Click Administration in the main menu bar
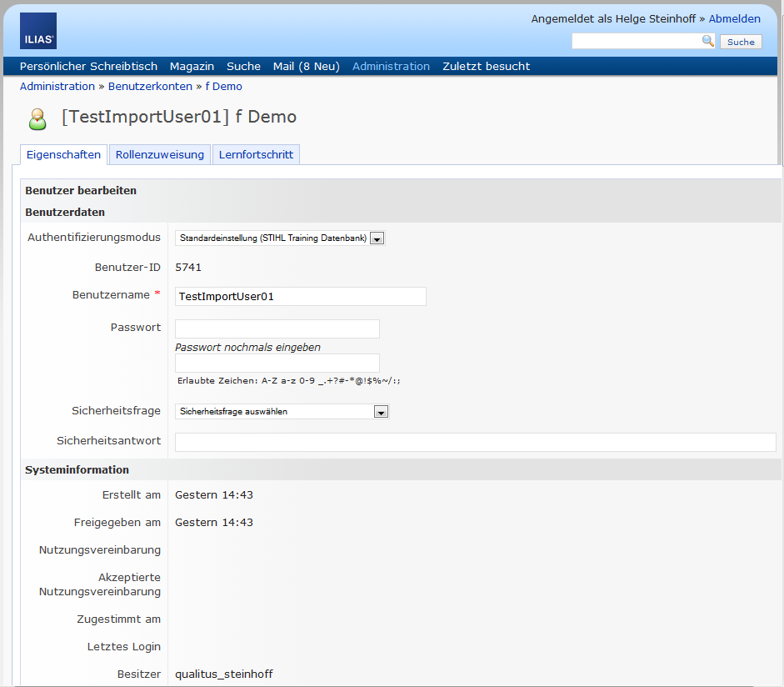This screenshot has width=784, height=687. [x=391, y=67]
